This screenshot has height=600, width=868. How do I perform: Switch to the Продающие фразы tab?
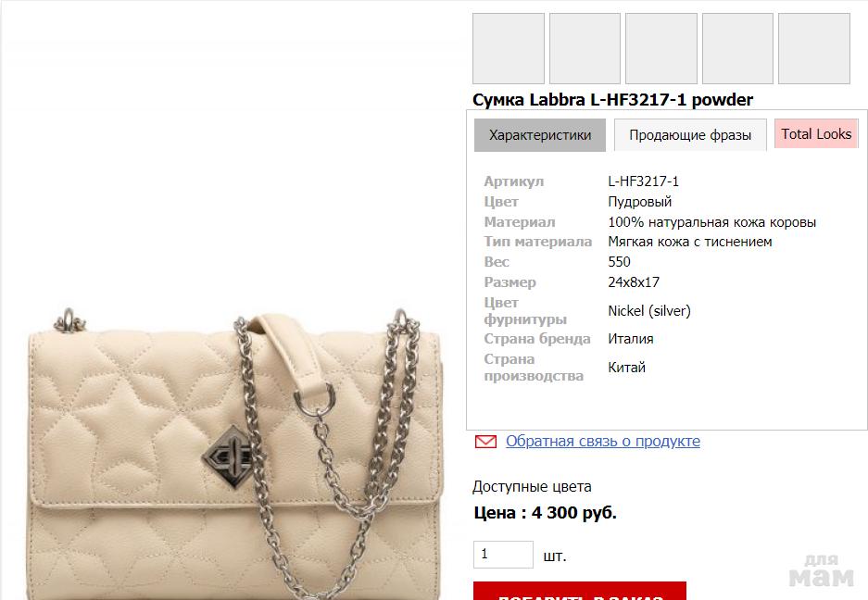pyautogui.click(x=690, y=135)
